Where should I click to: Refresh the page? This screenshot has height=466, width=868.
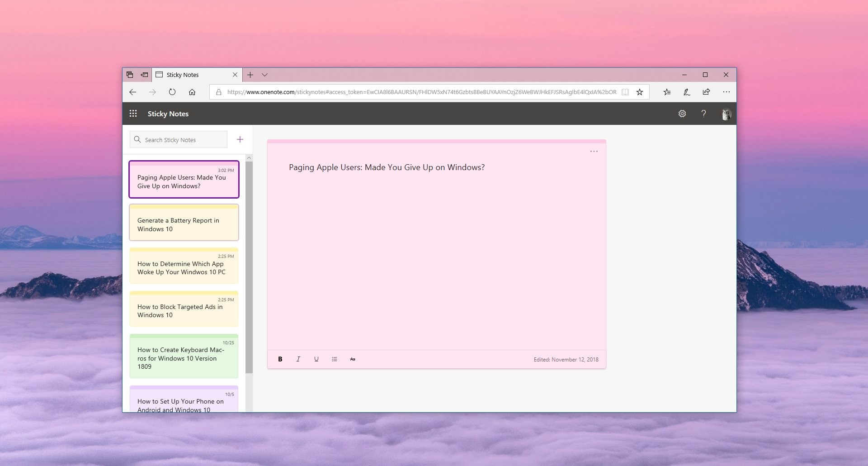pyautogui.click(x=172, y=92)
